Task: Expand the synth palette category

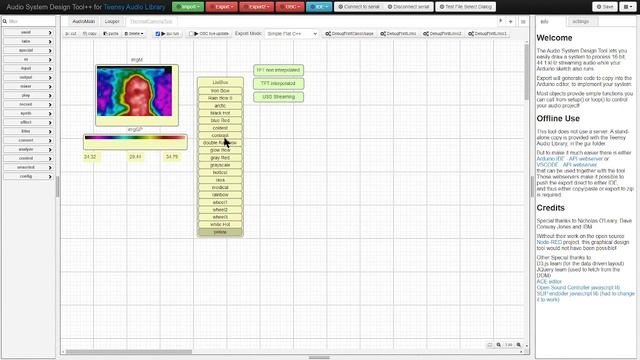Action: pos(28,113)
